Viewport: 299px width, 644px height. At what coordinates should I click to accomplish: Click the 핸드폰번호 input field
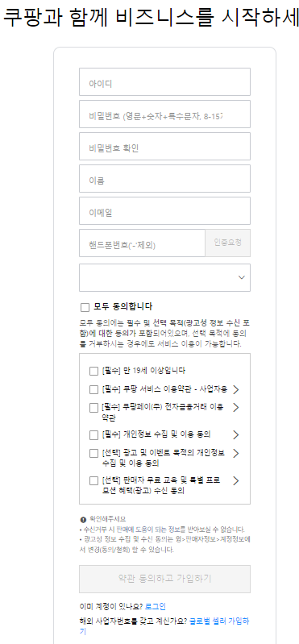pos(142,243)
